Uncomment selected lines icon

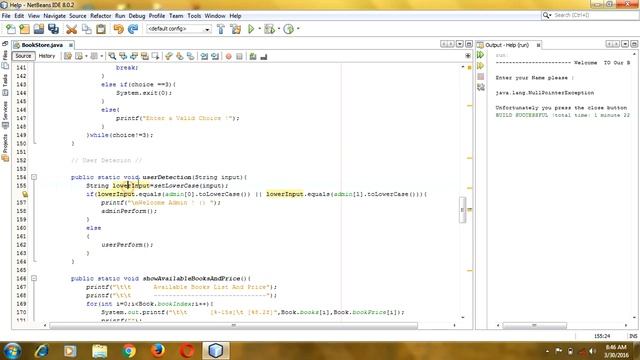(x=264, y=56)
